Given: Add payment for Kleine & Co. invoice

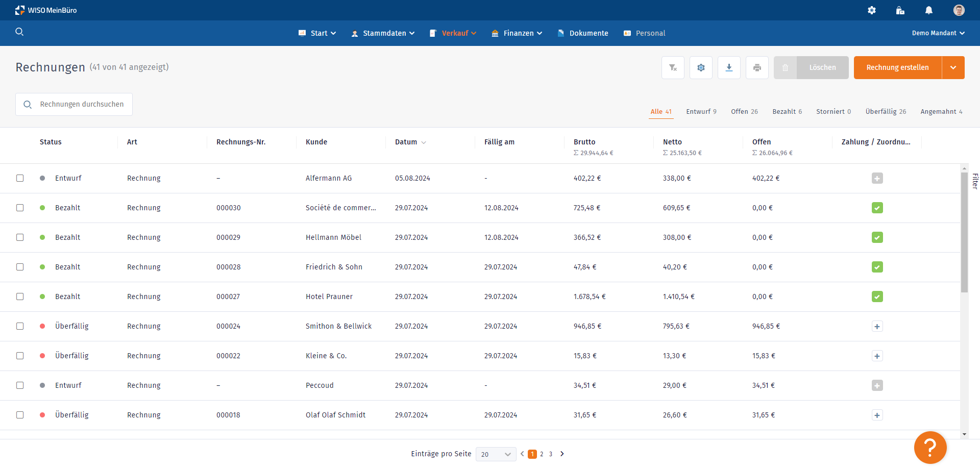Looking at the screenshot, I should point(877,356).
